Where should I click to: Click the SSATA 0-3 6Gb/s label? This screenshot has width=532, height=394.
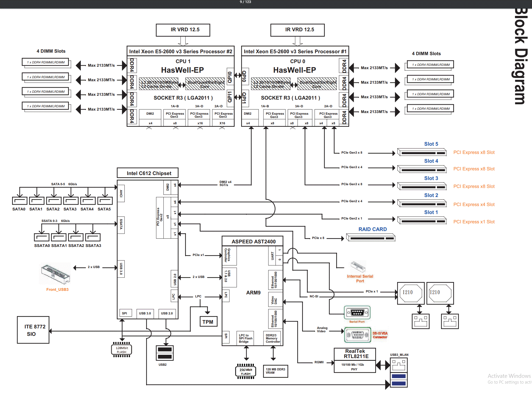(x=55, y=221)
